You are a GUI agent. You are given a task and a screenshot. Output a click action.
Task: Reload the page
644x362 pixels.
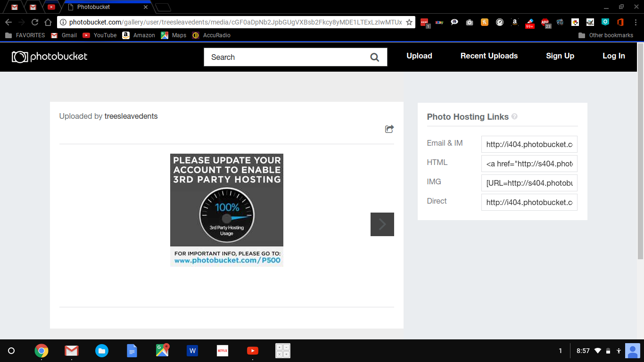pyautogui.click(x=35, y=22)
